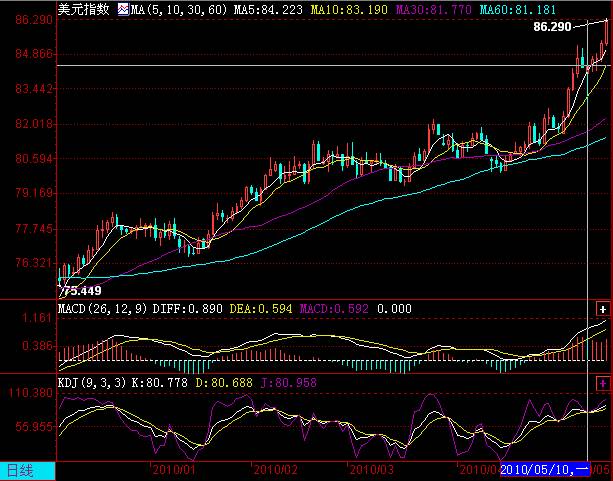Screen dimensions: 613x481
Task: Click the MACD:0.592 value
Action: pos(334,309)
